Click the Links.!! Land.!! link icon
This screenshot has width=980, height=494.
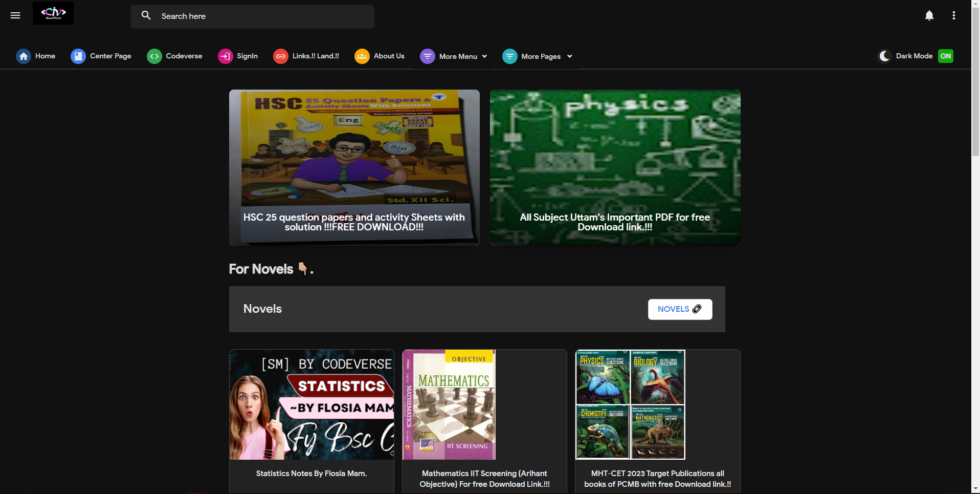(x=280, y=56)
